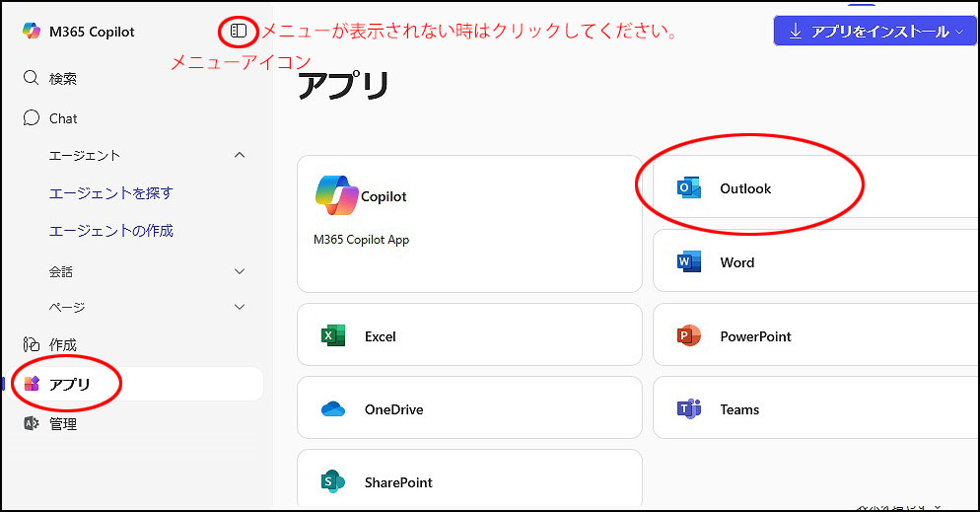
Task: Click the Copilot colorful app icon
Action: tap(337, 195)
